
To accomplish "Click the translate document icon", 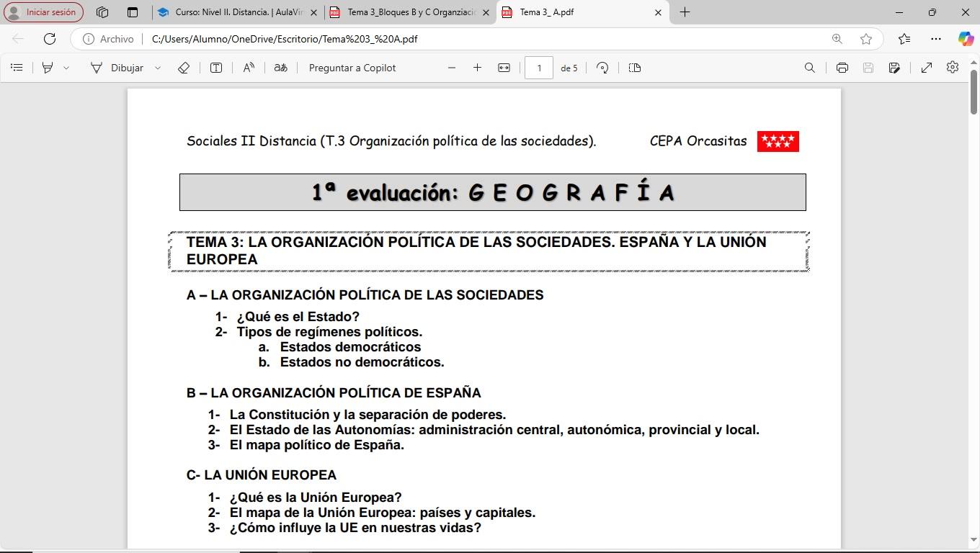I will [281, 68].
